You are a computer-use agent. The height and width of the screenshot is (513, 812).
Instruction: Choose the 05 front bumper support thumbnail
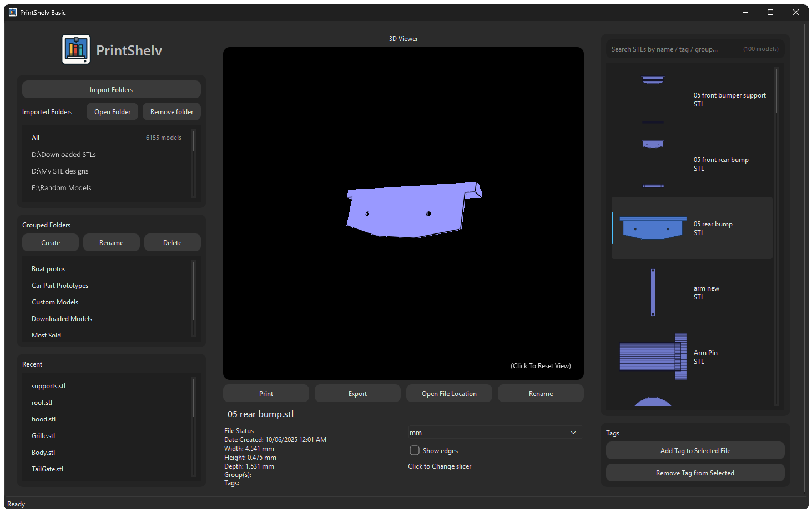(653, 99)
